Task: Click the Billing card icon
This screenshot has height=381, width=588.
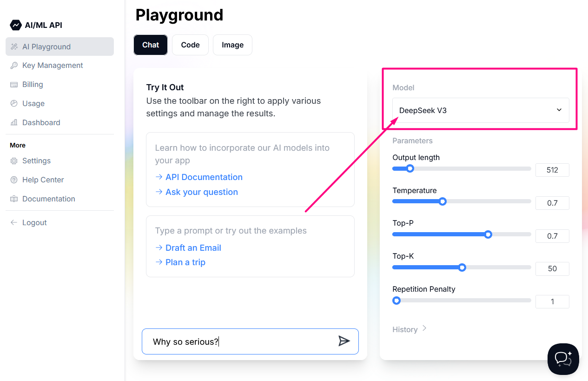Action: [14, 85]
